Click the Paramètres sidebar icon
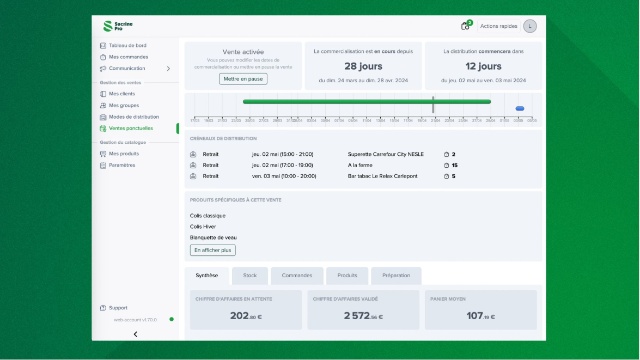 (103, 165)
